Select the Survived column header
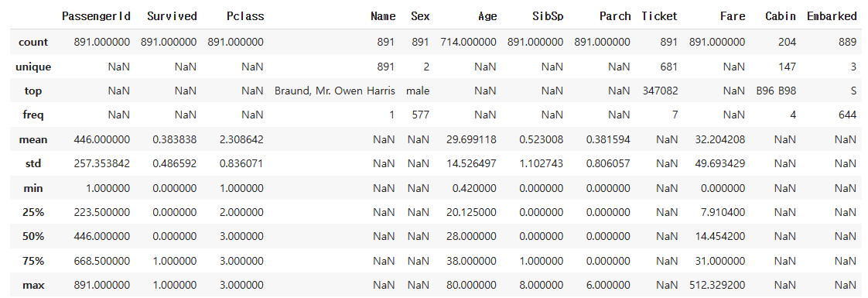 173,16
